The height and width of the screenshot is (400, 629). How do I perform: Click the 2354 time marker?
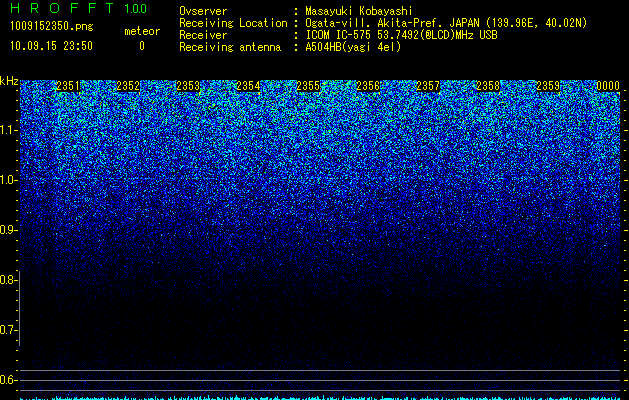(x=248, y=86)
